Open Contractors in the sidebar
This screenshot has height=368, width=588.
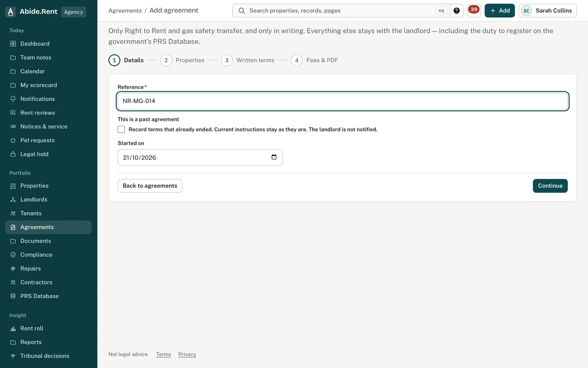[x=48, y=282]
